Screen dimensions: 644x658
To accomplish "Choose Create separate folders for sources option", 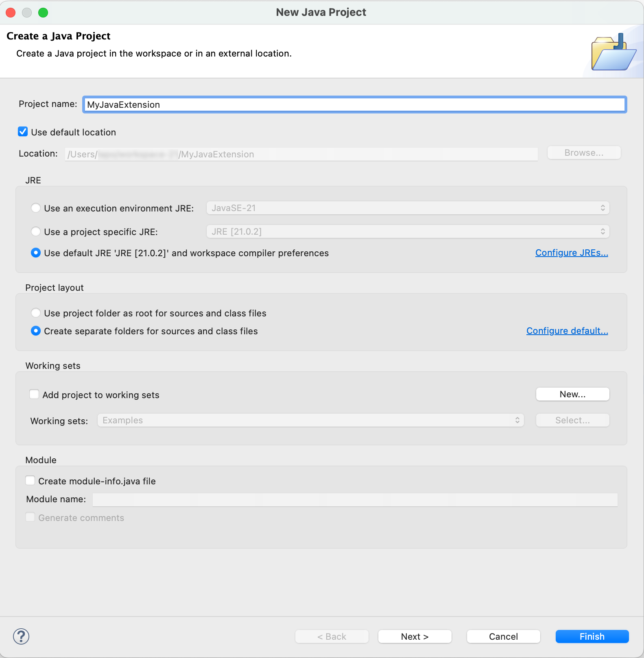I will [36, 331].
